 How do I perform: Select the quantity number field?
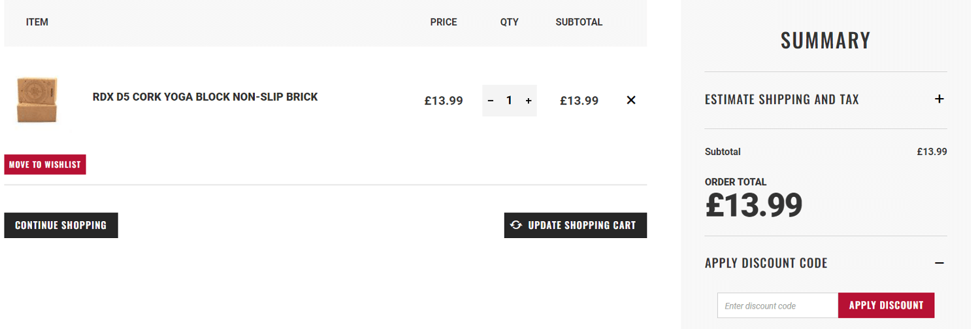coord(509,101)
